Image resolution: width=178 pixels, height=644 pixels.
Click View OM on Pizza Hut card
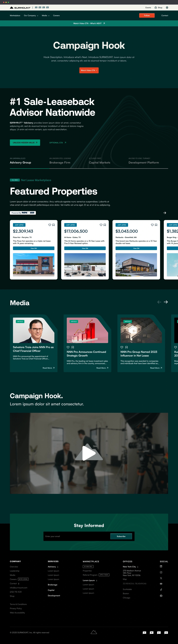(33, 248)
